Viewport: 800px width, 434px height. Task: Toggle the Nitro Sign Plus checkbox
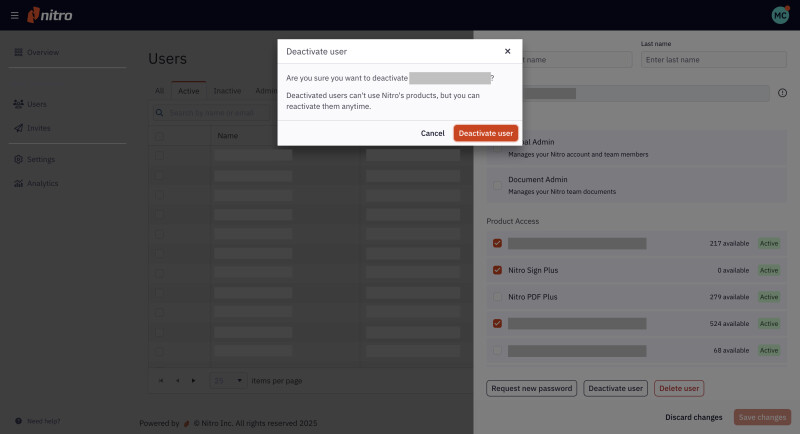[x=497, y=270]
